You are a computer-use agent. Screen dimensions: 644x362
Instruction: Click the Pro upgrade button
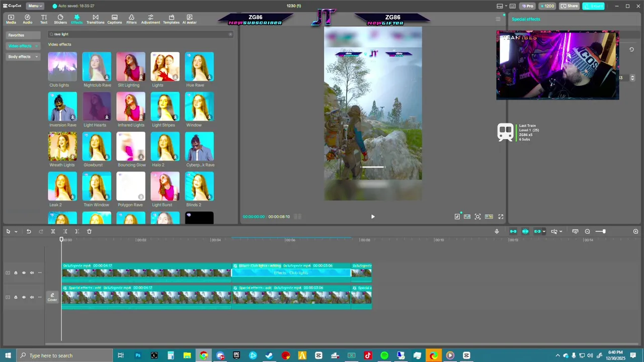(527, 6)
